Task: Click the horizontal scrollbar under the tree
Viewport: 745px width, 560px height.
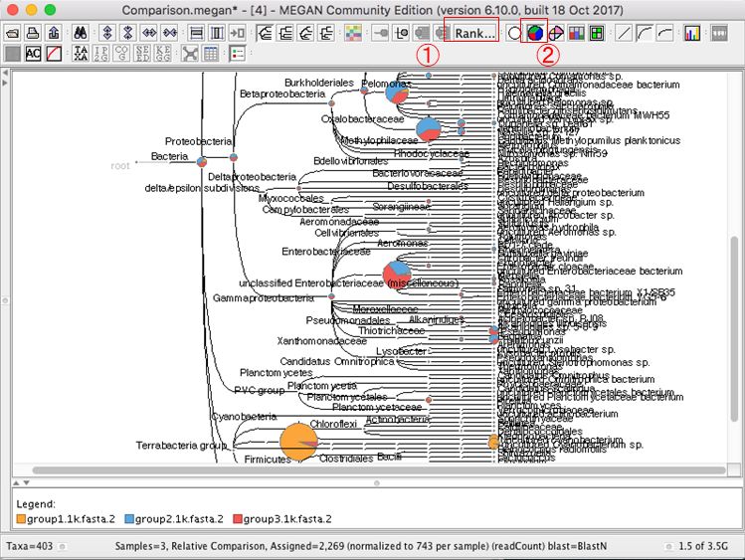Action: (378, 469)
